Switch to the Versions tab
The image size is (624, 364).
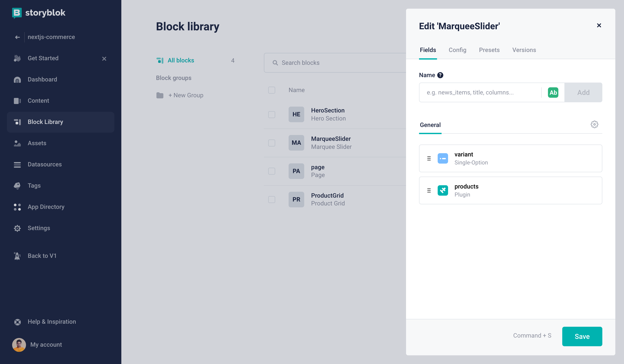[x=524, y=50]
